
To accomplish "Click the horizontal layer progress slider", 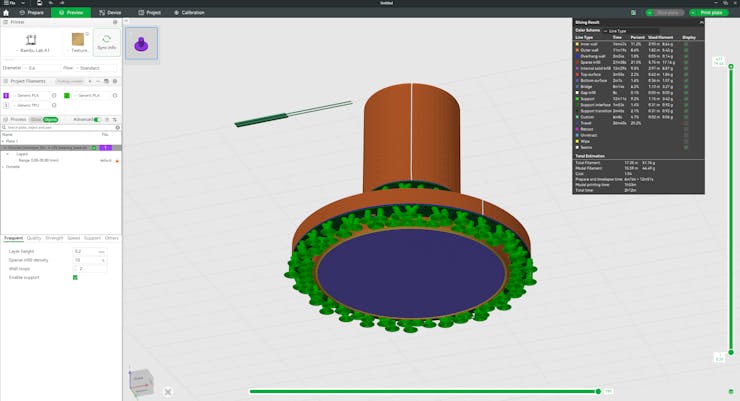I will (x=424, y=391).
